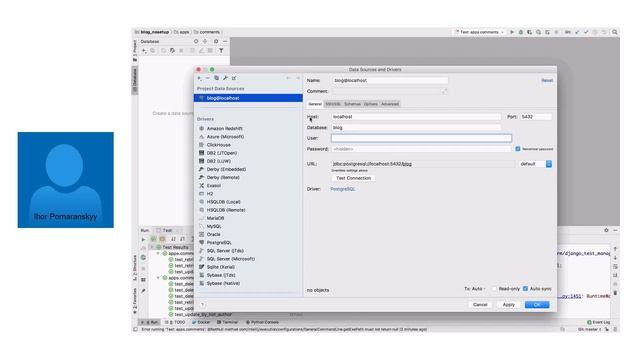640x360 pixels.
Task: Open the Run panel gear settings
Action: (x=606, y=230)
